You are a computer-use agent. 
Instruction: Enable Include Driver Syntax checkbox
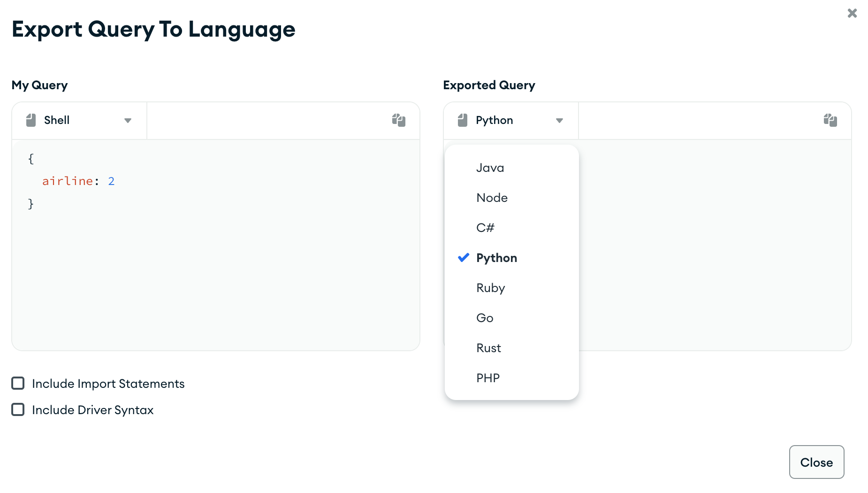click(18, 410)
